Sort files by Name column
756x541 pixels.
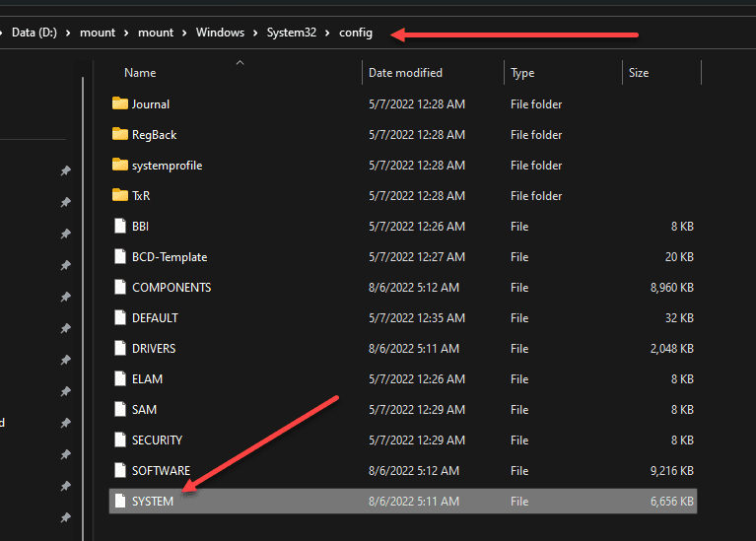pos(140,73)
